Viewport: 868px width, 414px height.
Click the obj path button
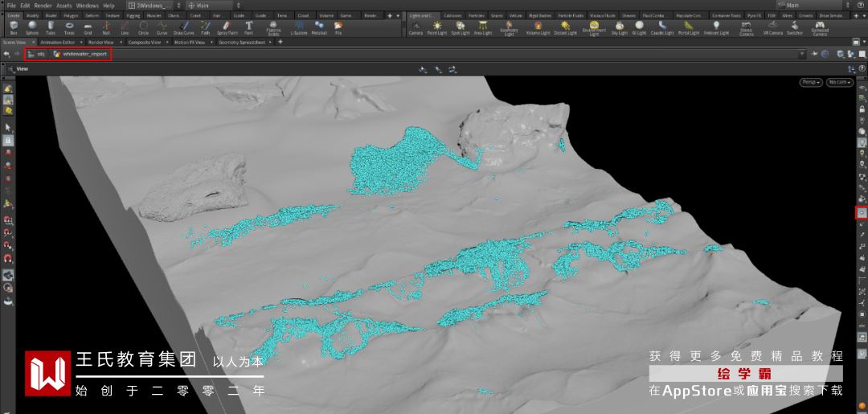click(x=36, y=54)
